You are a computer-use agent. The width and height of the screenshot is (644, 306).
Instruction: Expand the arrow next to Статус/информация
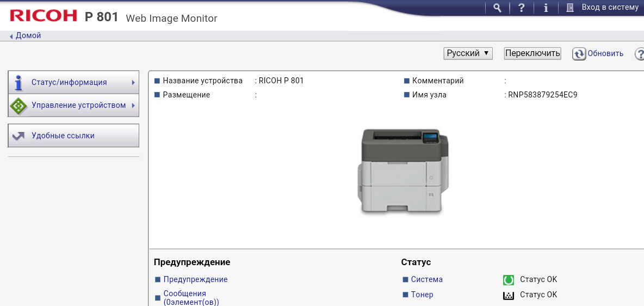[133, 82]
